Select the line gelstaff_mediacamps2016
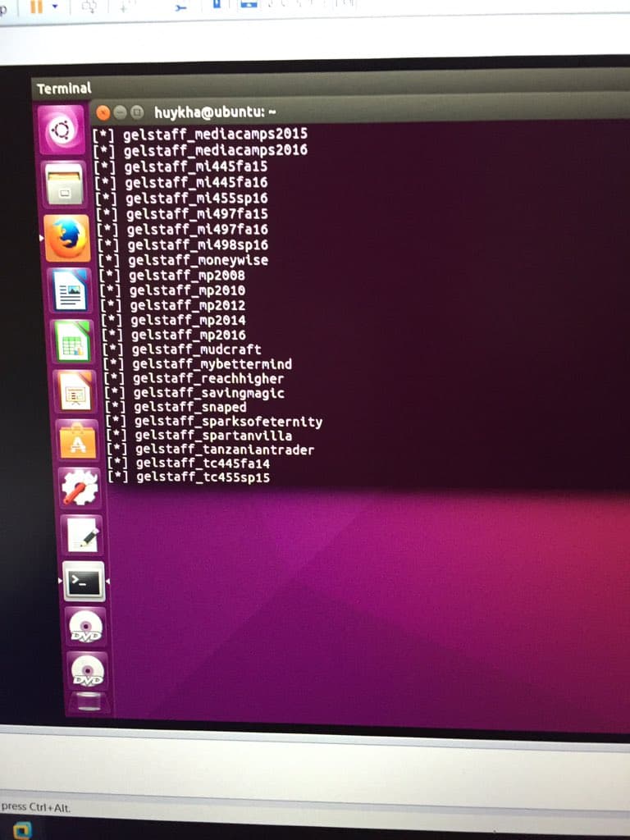The height and width of the screenshot is (840, 630). tap(216, 150)
